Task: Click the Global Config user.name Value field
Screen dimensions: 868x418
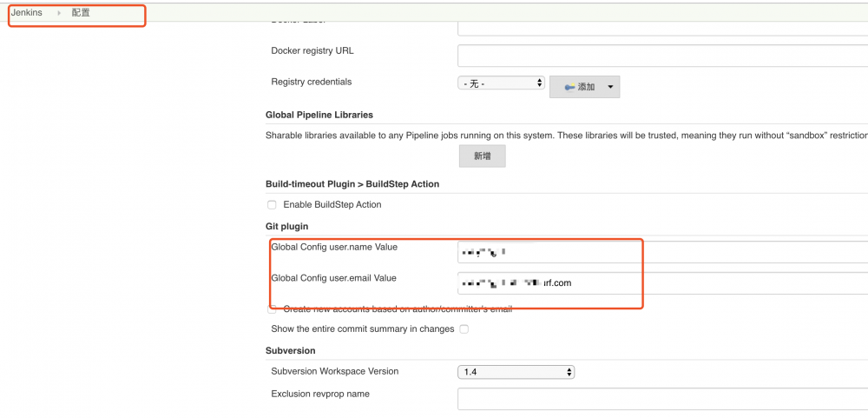Action: click(661, 252)
